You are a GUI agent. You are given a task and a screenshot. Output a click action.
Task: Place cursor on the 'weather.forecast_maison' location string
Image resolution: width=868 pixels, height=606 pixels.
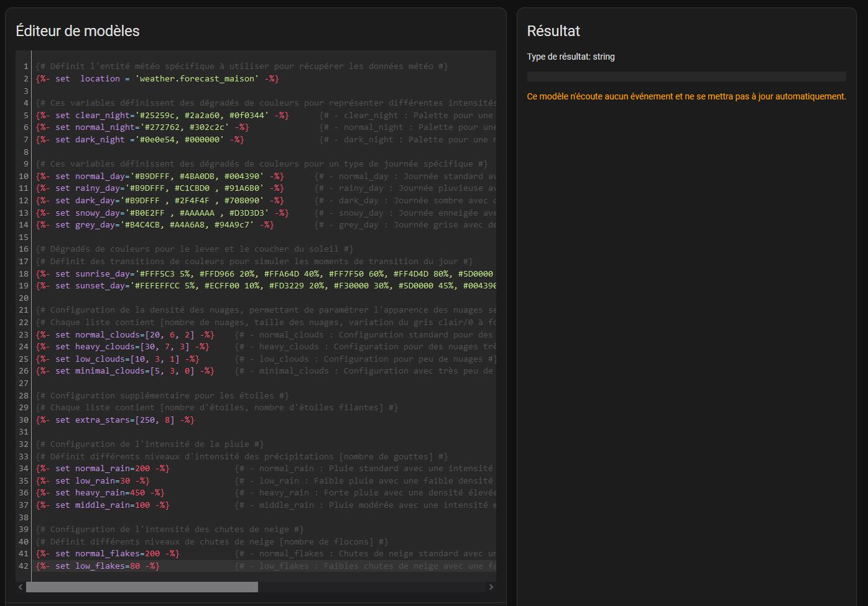(196, 79)
